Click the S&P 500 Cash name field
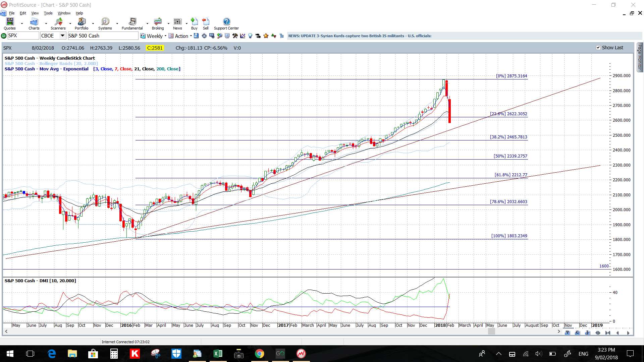644x362 pixels. click(103, 36)
